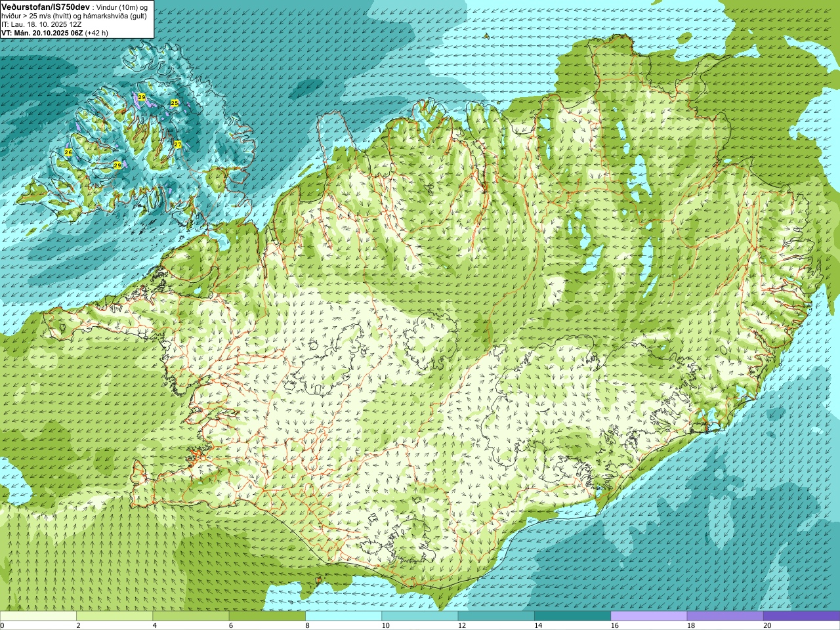Click the '8' scale label
Screen dimensions: 840x630
pos(306,625)
